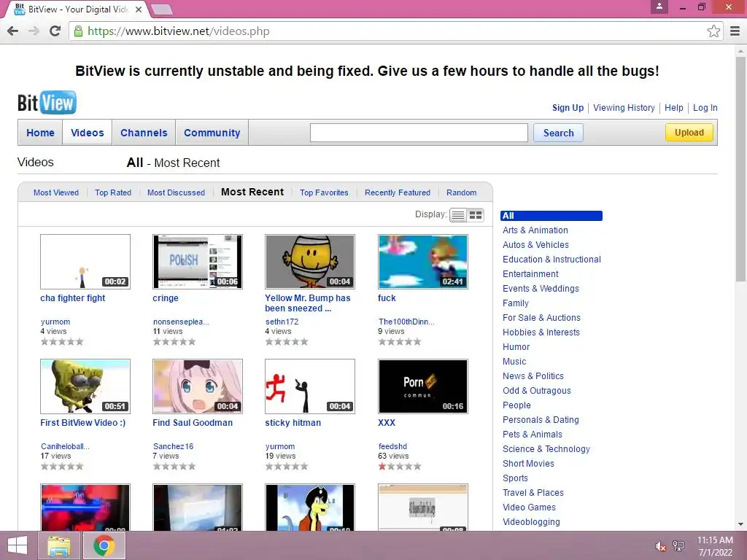Reload the page with refresh icon
The height and width of the screenshot is (560, 747).
tap(55, 31)
